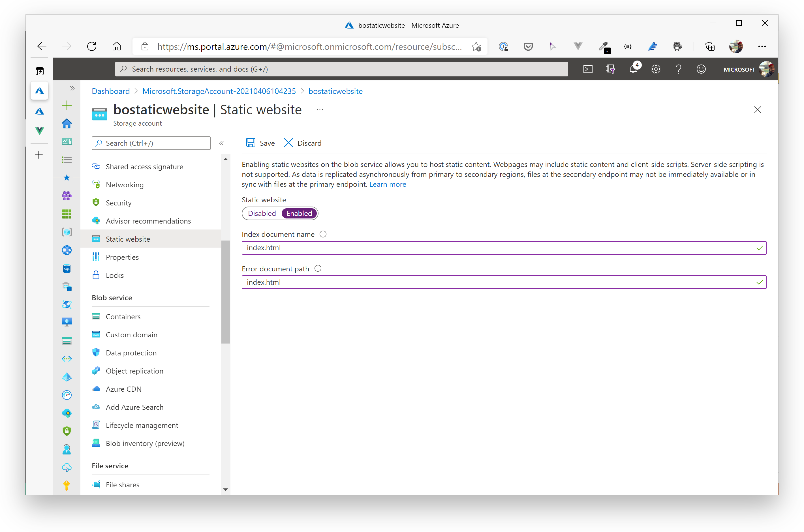Open help using the question mark icon
Image resolution: width=804 pixels, height=532 pixels.
[x=678, y=69]
